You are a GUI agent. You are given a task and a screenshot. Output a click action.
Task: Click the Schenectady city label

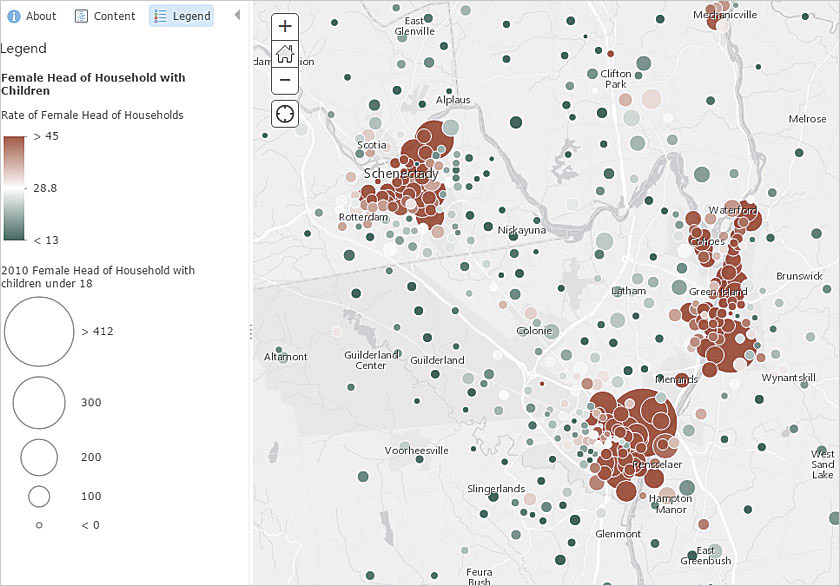coord(400,174)
